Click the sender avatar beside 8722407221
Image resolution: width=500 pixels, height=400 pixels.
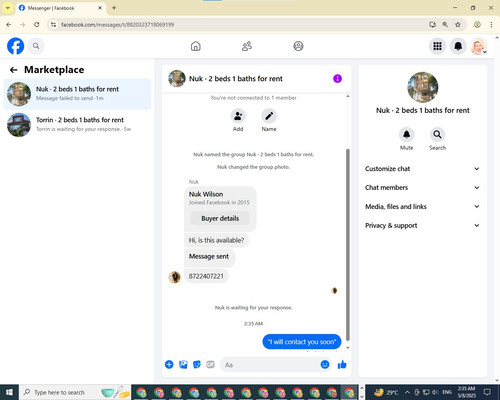pyautogui.click(x=174, y=277)
